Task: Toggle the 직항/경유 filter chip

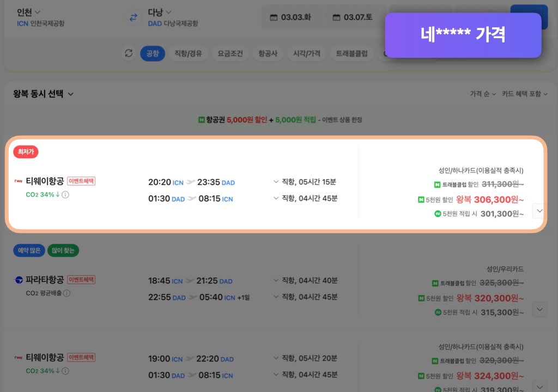Action: tap(187, 53)
